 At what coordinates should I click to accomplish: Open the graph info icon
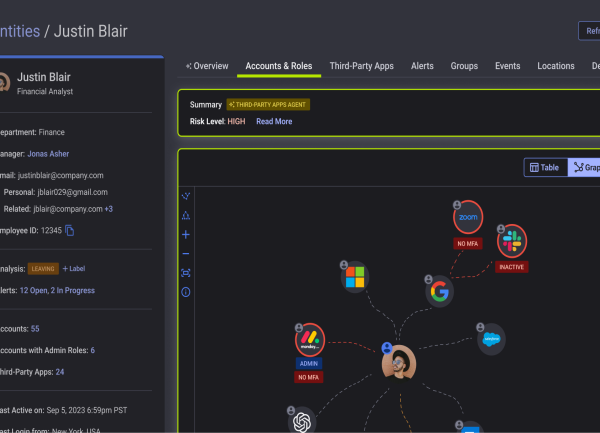click(186, 292)
